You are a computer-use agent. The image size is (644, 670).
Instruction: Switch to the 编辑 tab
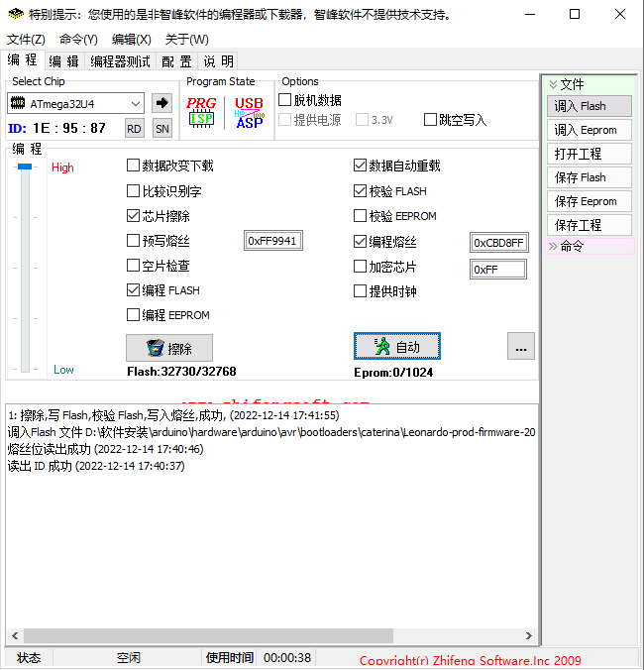coord(64,61)
